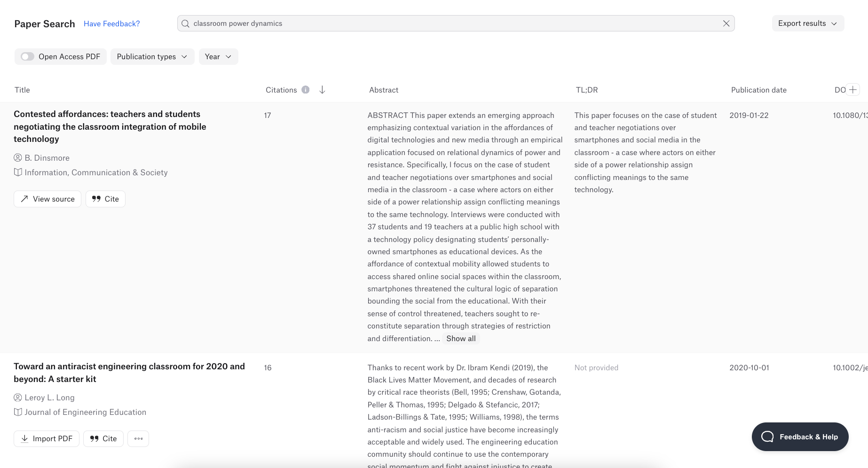
Task: Toggle the Open Access PDF switch
Action: (x=28, y=56)
